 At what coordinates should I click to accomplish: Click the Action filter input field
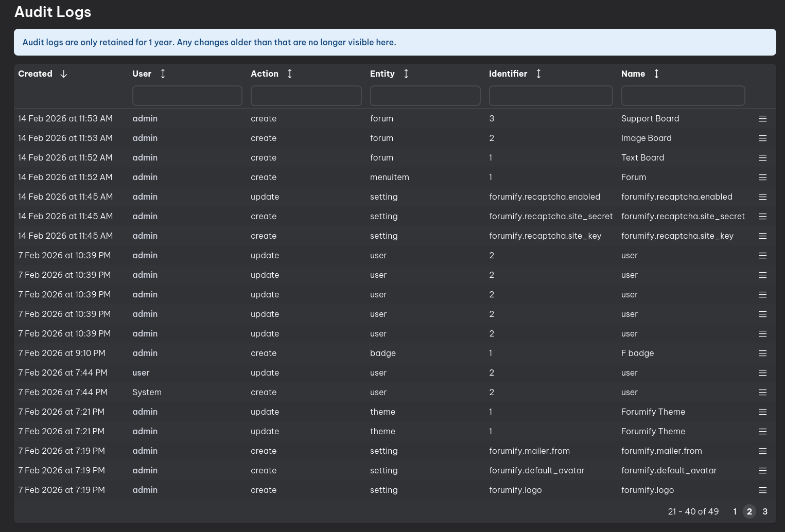pyautogui.click(x=306, y=96)
